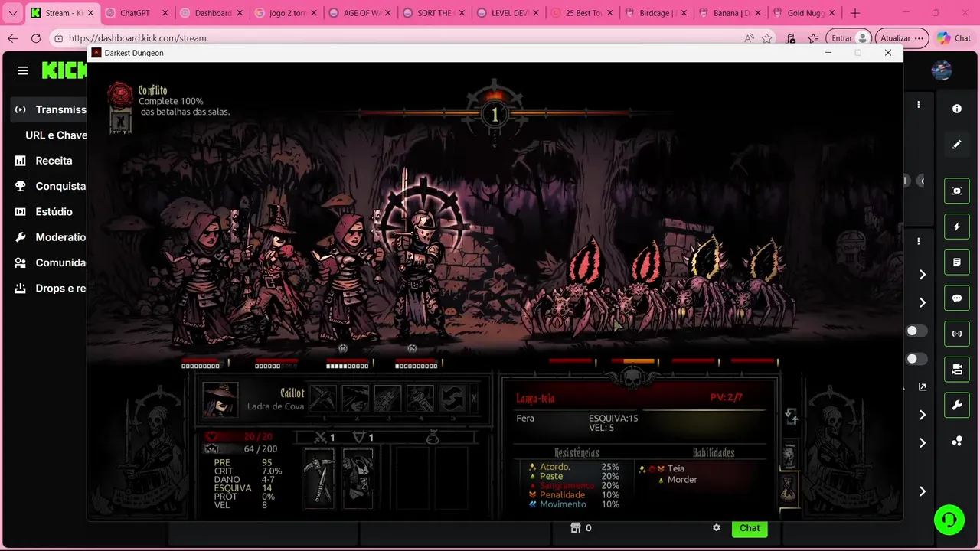980x551 pixels.
Task: Open the Kick hamburger menu
Action: 23,70
